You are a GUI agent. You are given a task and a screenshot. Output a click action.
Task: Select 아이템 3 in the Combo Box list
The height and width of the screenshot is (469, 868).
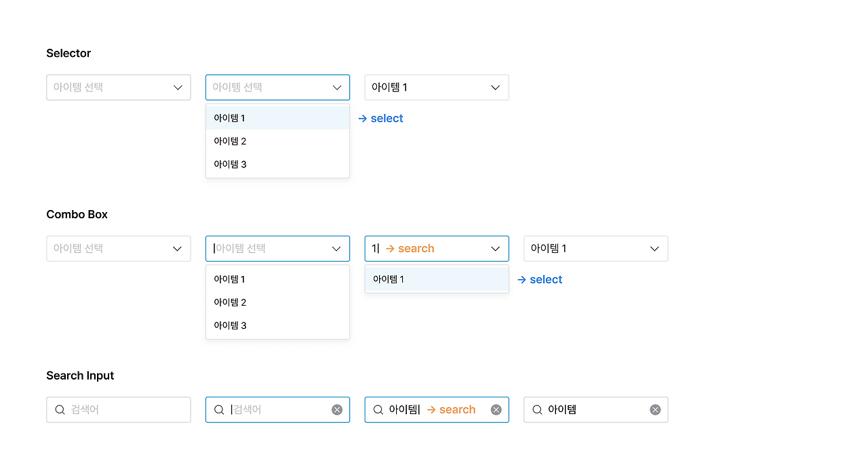point(231,325)
